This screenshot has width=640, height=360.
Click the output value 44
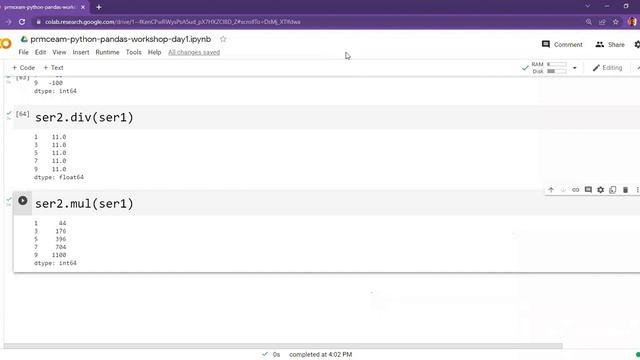[x=62, y=223]
